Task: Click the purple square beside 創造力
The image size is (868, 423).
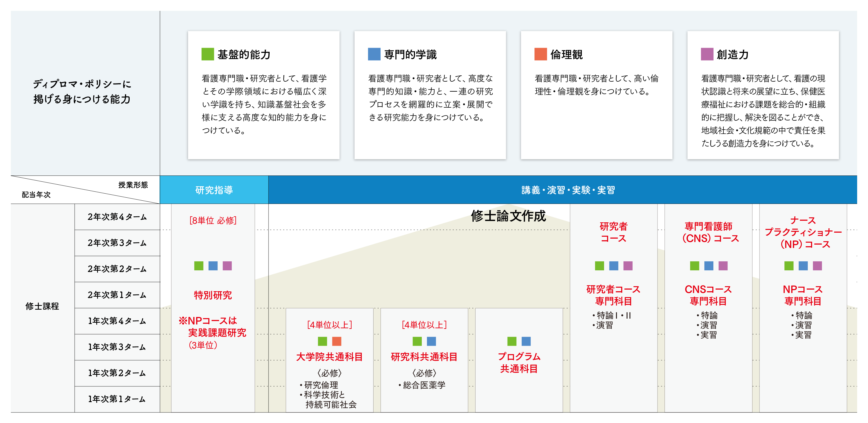Action: [707, 54]
